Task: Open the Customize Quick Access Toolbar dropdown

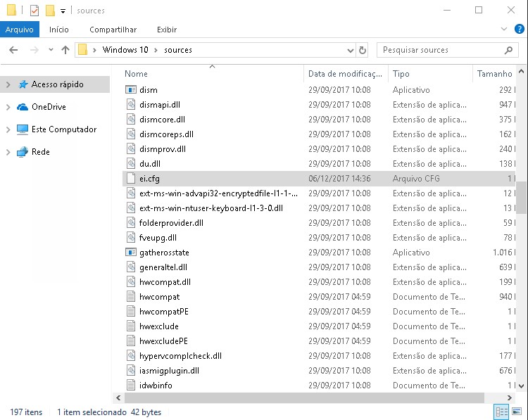Action: (63, 11)
